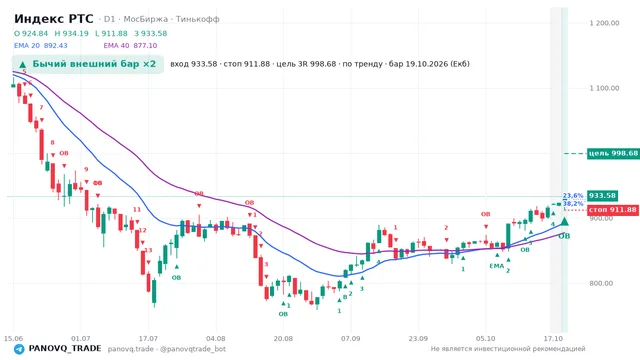Select the "Бычий внешний бар ×2" signal badge
This screenshot has height=360, width=640.
(87, 64)
